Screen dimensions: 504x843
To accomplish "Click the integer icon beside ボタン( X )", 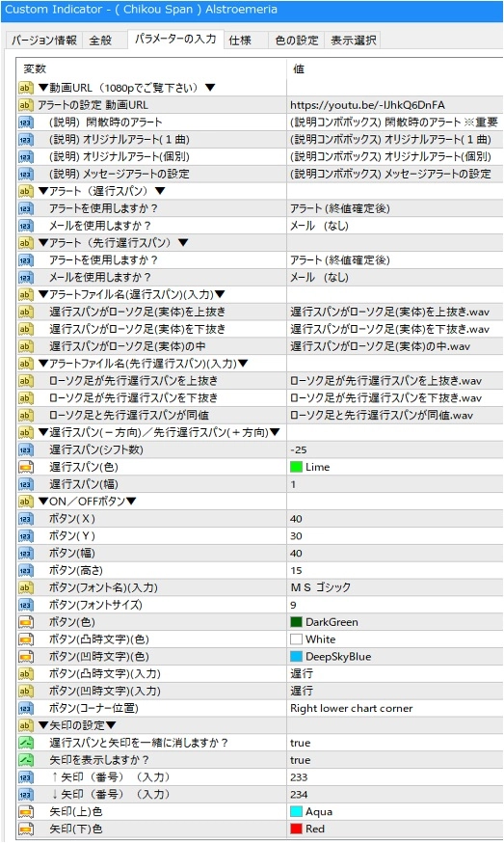I will pyautogui.click(x=26, y=518).
